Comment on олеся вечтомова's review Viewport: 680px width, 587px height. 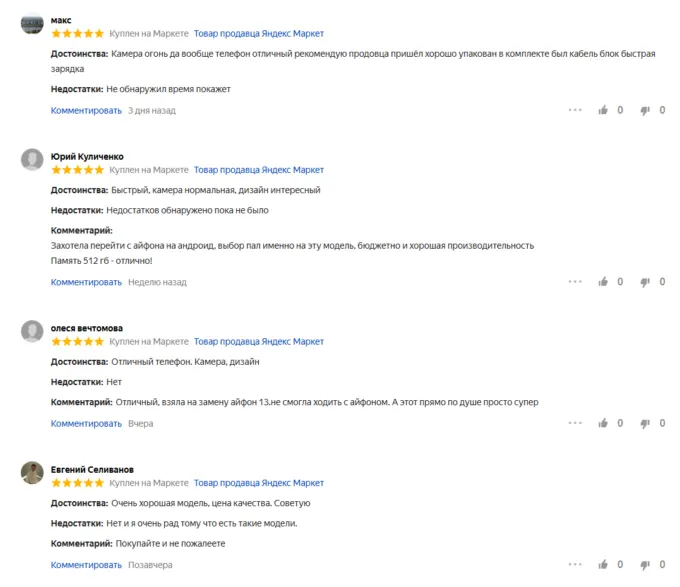[86, 424]
